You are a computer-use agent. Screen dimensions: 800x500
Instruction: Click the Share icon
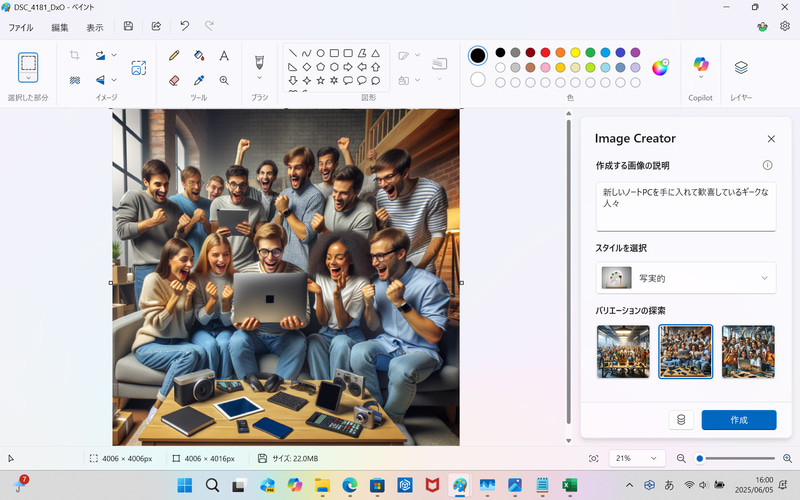point(156,26)
